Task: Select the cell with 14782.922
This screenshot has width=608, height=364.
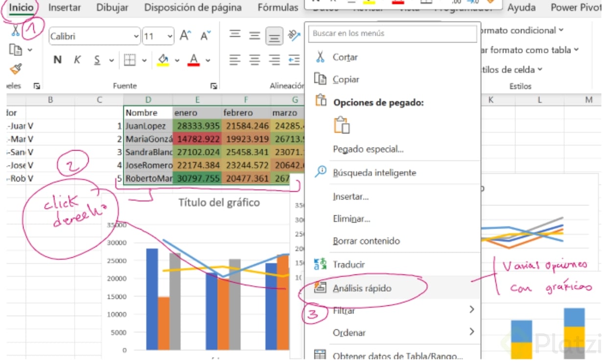Action: (197, 139)
